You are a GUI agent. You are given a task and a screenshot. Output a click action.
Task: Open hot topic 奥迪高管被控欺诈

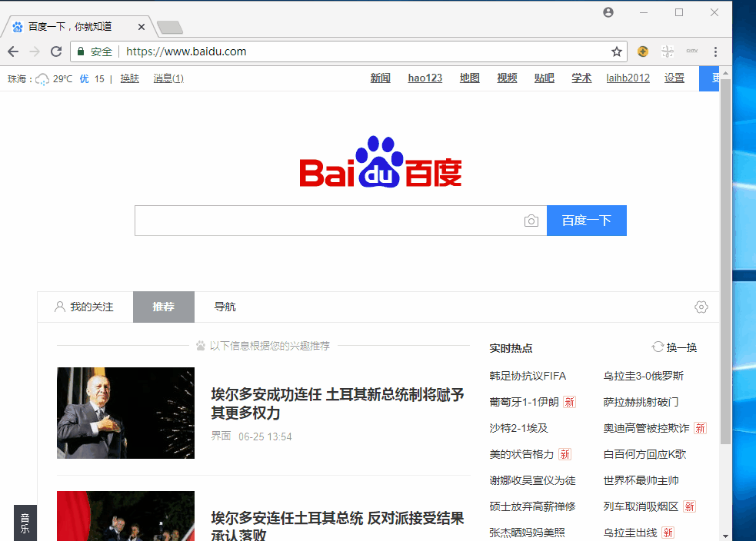tap(646, 428)
